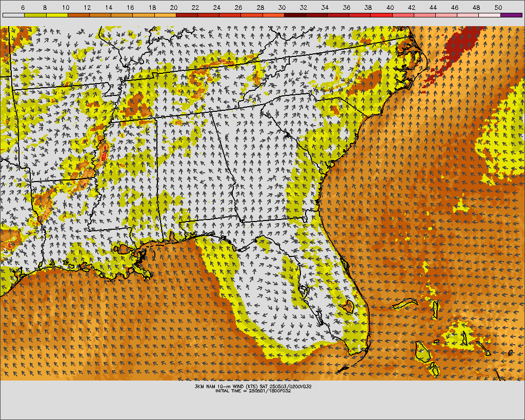Pick the salmon swatch between 42 and 44
The width and height of the screenshot is (525, 420).
[x=425, y=15]
